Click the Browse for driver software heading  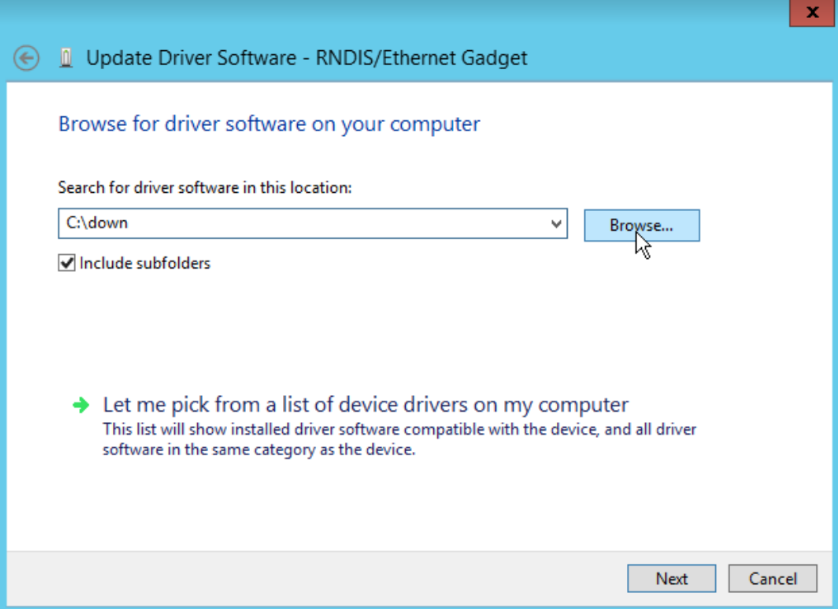pos(269,124)
